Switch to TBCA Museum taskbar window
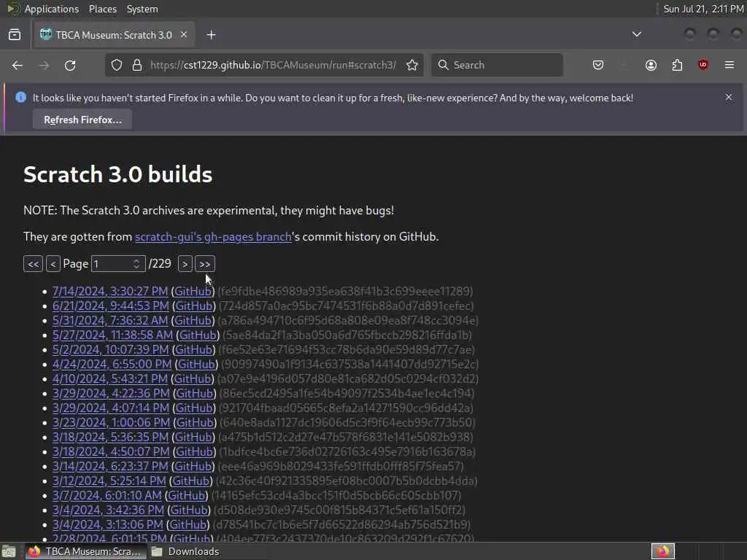The width and height of the screenshot is (747, 560). coord(85,551)
